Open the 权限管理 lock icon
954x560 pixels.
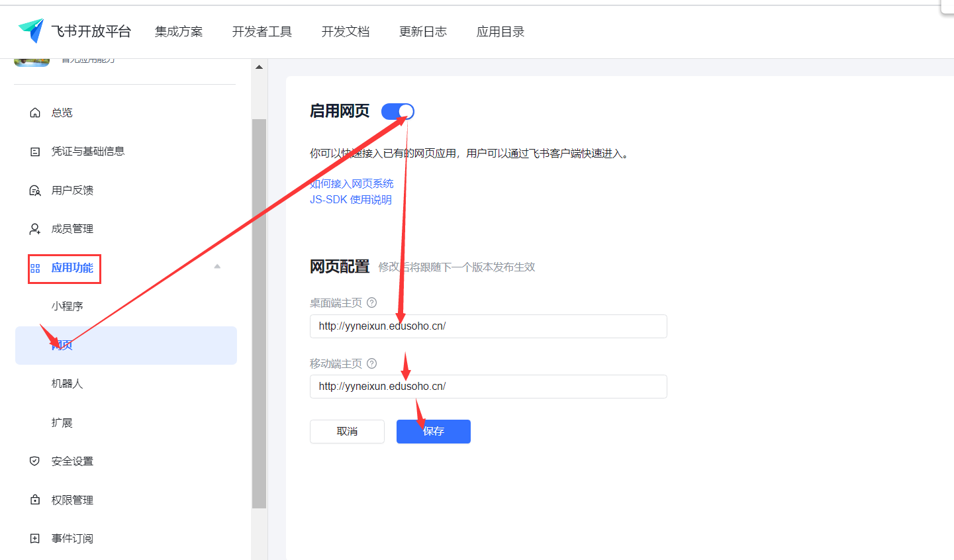click(35, 500)
